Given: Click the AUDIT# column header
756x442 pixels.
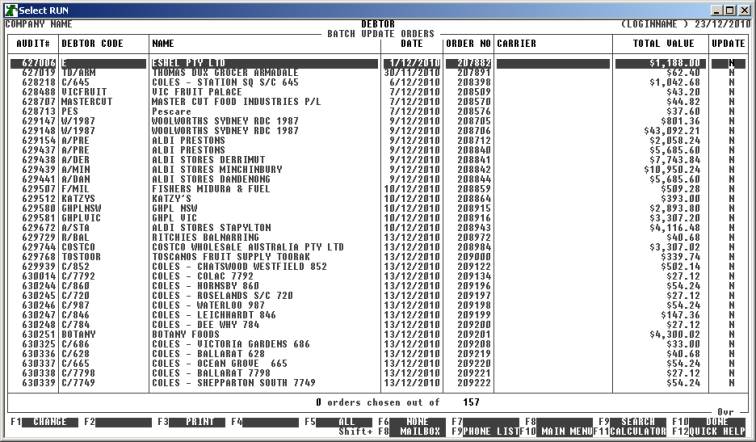Looking at the screenshot, I should coord(33,43).
